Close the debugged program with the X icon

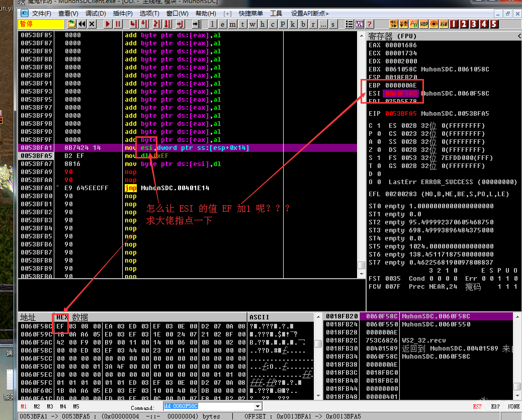(x=92, y=24)
